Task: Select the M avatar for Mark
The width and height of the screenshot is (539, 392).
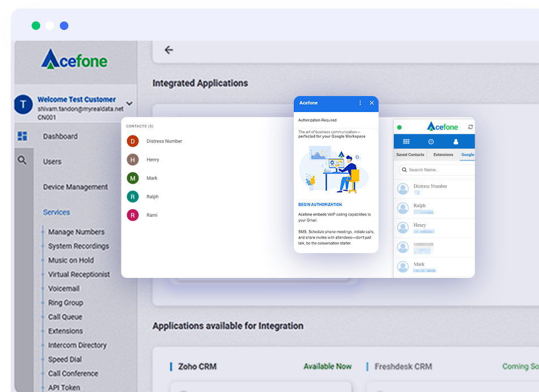Action: (x=133, y=178)
